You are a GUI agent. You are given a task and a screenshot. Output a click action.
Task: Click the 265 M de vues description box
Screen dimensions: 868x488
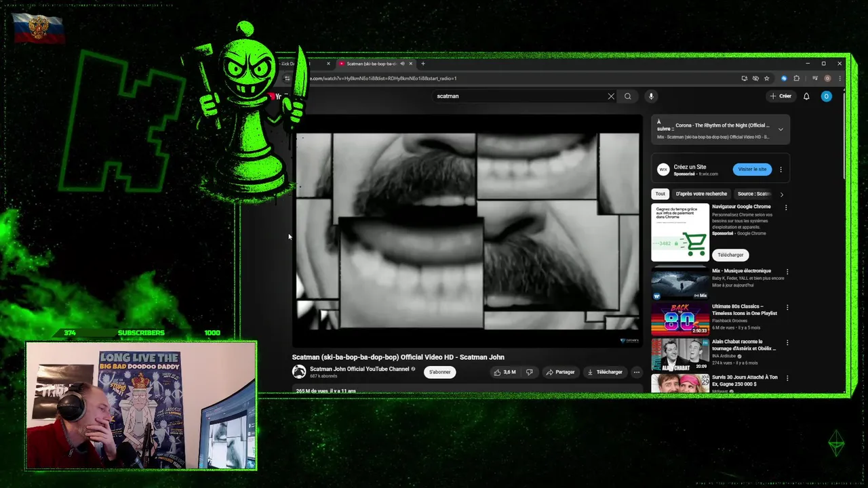point(467,390)
